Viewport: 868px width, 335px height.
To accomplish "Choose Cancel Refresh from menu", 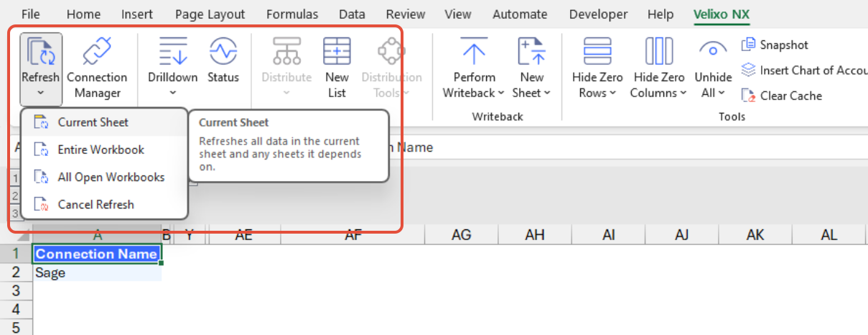I will pos(105,204).
